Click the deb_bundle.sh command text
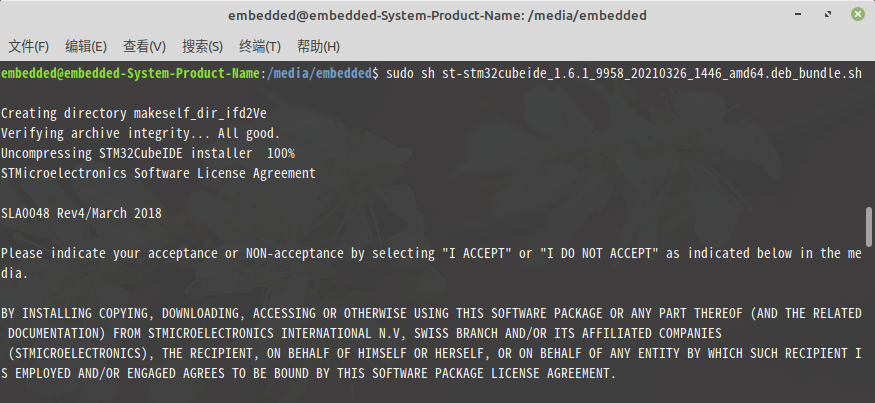 coord(624,73)
